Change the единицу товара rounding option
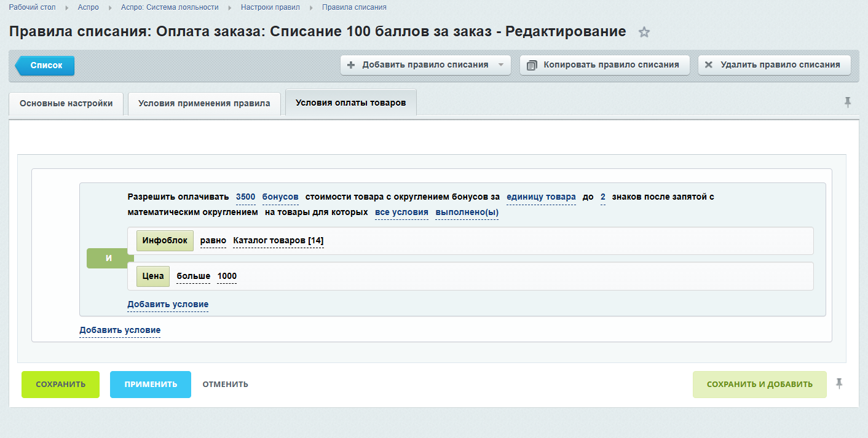This screenshot has height=438, width=868. point(541,197)
